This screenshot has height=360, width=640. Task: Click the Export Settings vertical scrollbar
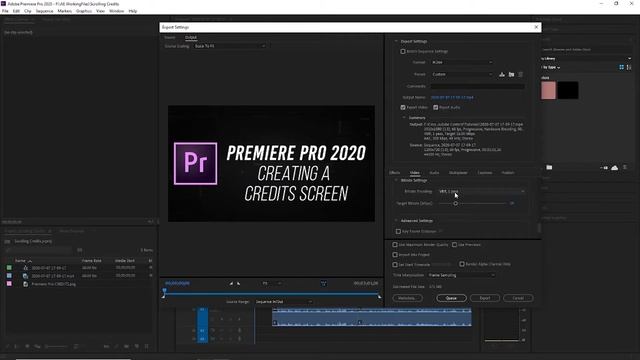(539, 228)
